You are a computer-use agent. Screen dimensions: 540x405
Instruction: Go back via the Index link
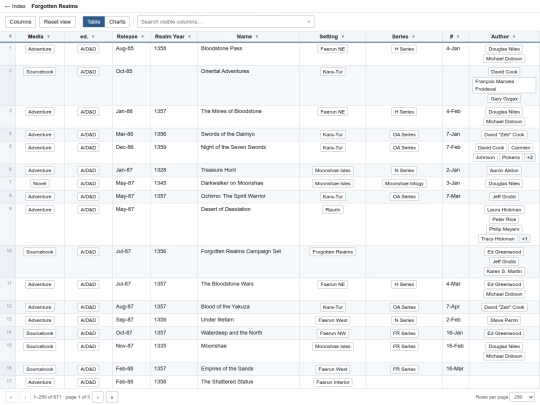(x=15, y=6)
